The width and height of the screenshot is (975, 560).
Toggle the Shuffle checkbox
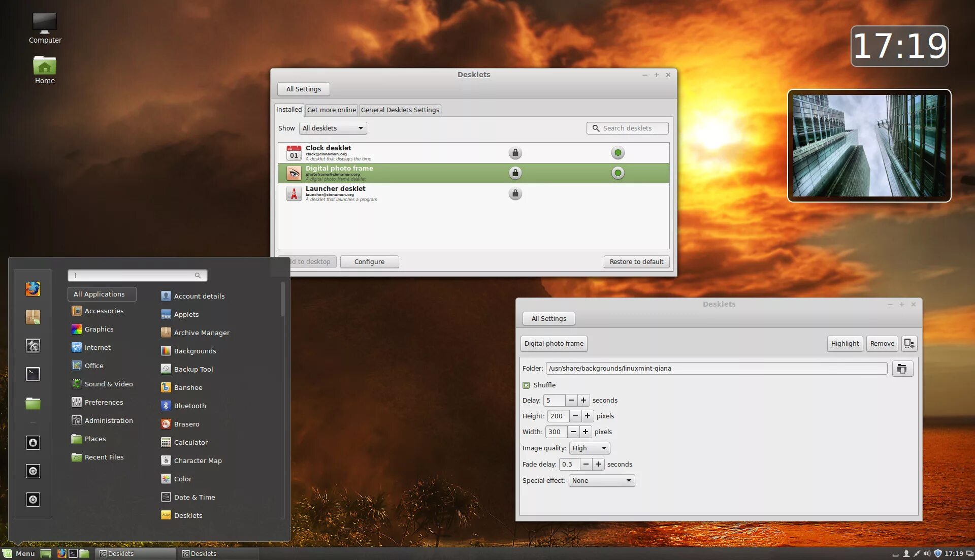pyautogui.click(x=526, y=385)
